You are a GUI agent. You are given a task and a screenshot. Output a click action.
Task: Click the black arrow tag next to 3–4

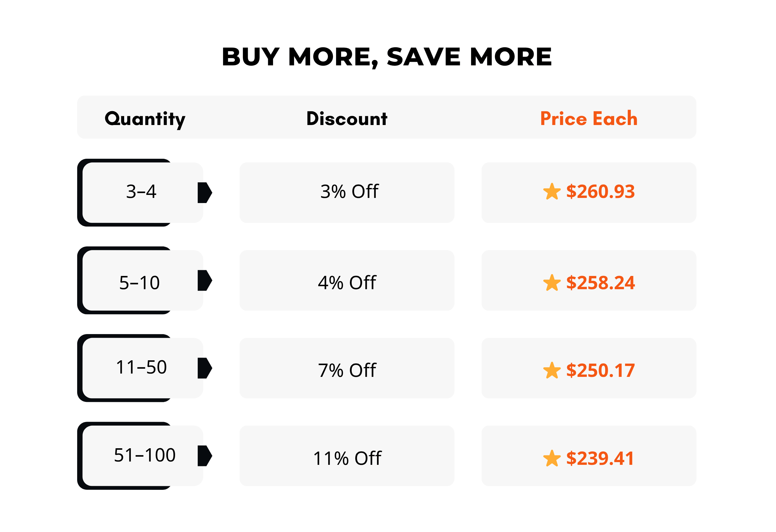205,192
